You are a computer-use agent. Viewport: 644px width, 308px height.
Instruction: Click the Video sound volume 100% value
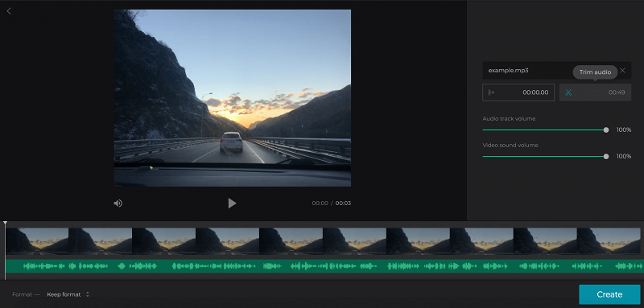tap(623, 156)
